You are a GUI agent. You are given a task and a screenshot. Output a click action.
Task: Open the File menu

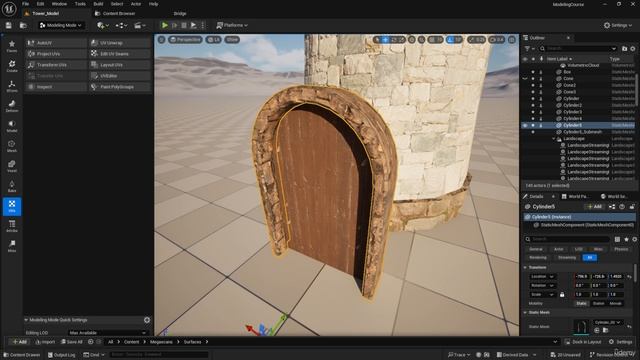[25, 4]
